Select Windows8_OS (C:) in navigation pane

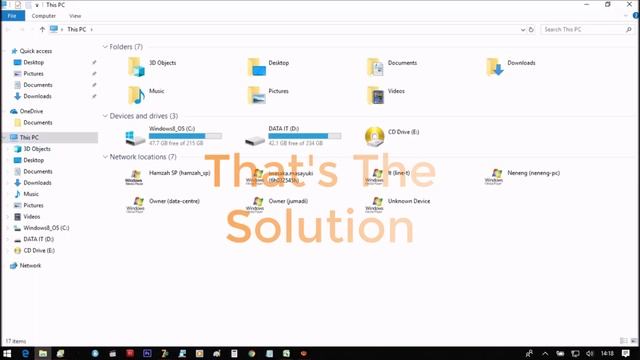click(46, 228)
